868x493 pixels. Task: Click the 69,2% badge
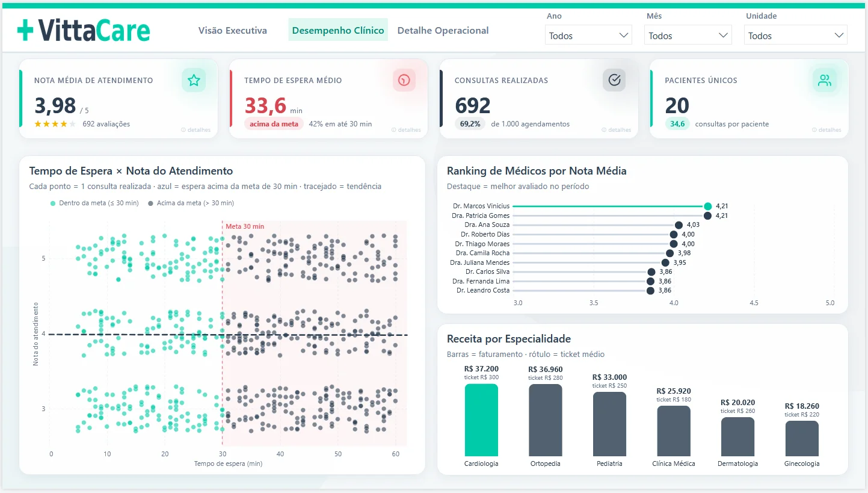tap(470, 124)
